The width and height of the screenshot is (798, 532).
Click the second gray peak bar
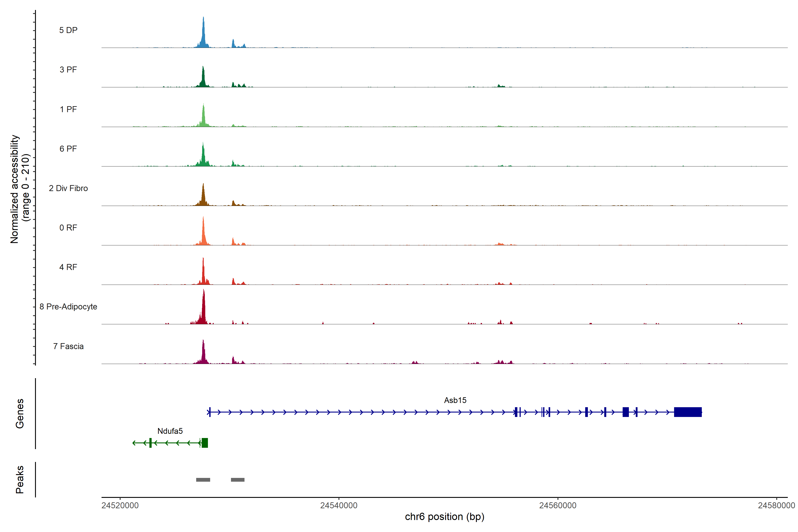point(237,480)
